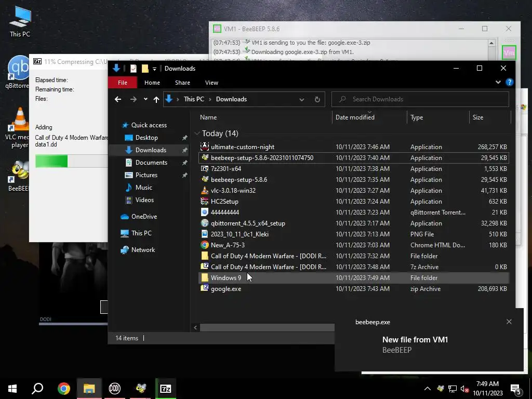This screenshot has height=399, width=532.
Task: Open the VLC media player desktop shortcut
Action: [18, 127]
